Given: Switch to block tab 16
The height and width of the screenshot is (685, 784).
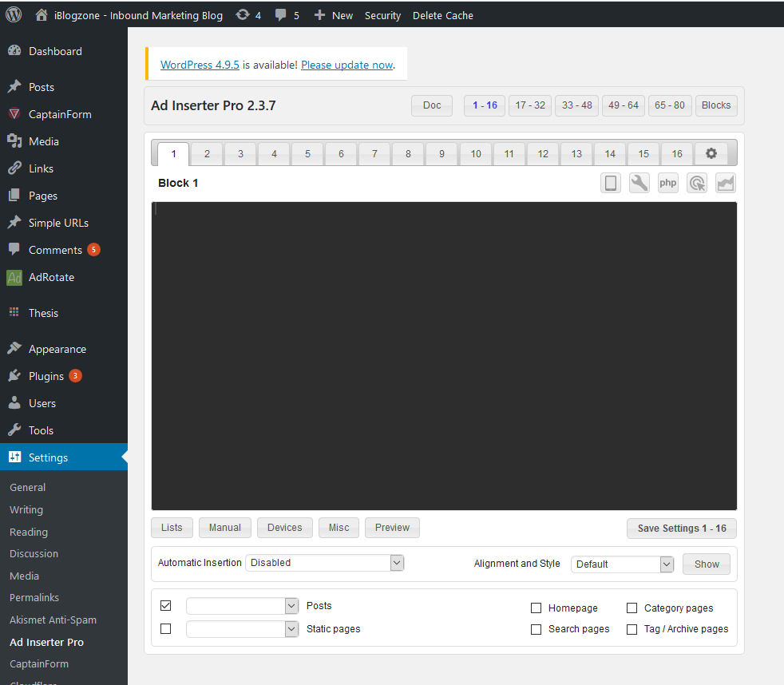Looking at the screenshot, I should pyautogui.click(x=677, y=154).
